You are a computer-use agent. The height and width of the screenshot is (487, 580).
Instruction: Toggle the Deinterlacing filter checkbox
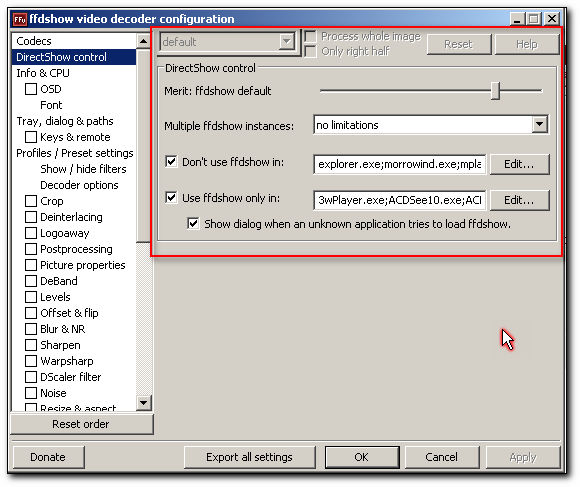pos(31,217)
